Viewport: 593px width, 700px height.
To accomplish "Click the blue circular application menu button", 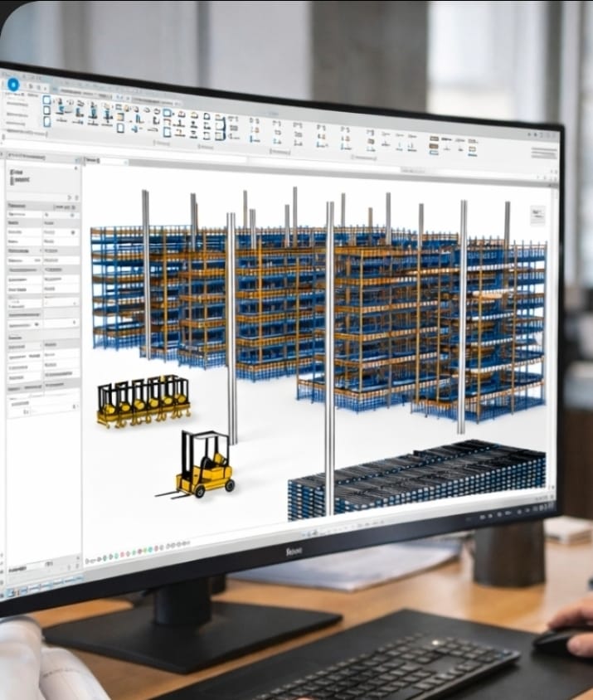I will click(13, 84).
